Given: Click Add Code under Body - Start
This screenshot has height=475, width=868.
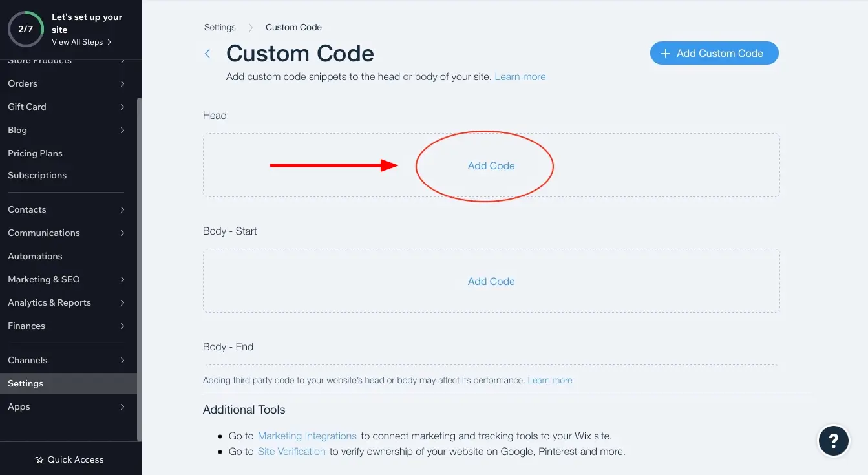Looking at the screenshot, I should pyautogui.click(x=491, y=281).
